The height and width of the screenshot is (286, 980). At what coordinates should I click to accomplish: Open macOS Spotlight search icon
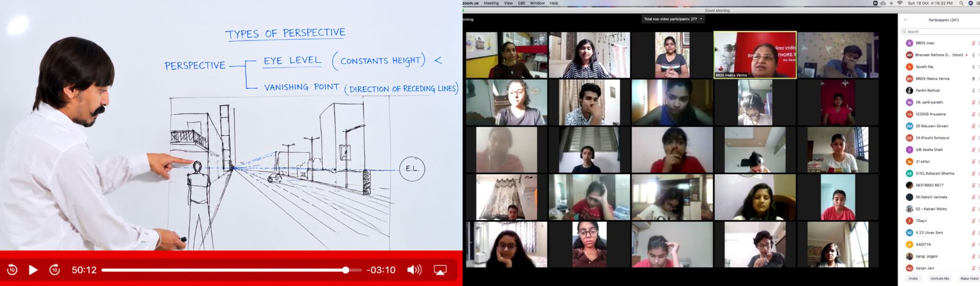pos(961,3)
